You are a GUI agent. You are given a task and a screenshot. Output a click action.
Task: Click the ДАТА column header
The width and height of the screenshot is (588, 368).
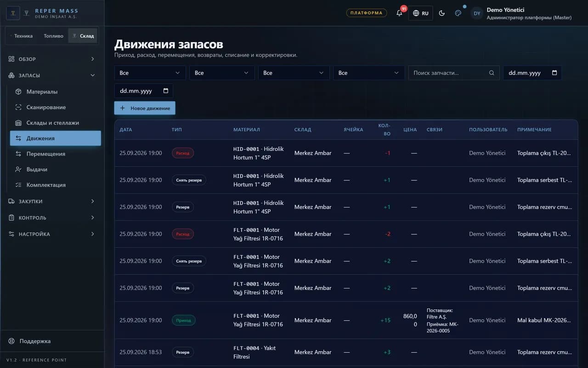(126, 130)
